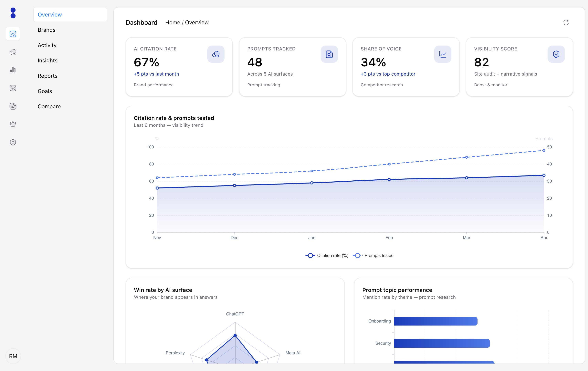Click 'Across 5 AI surfaces' text
This screenshot has width=588, height=371.
coord(270,74)
